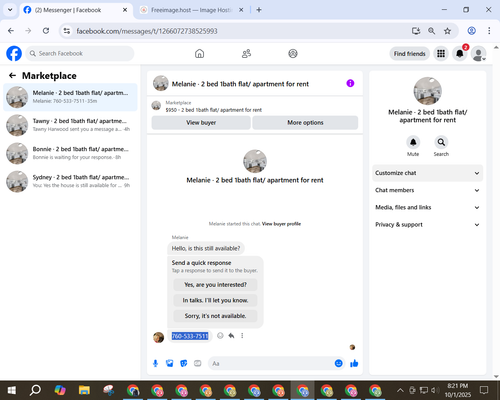Open the Notifications bell
500x400 pixels.
pos(460,54)
